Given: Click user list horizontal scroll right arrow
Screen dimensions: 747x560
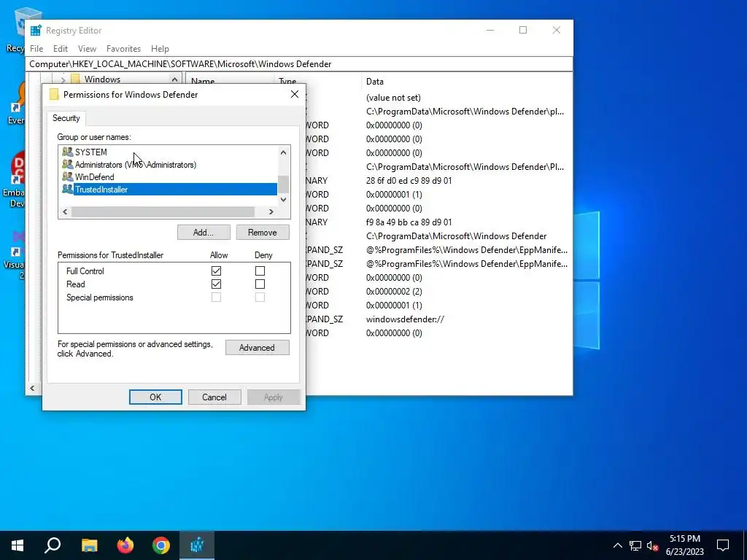Looking at the screenshot, I should [271, 212].
